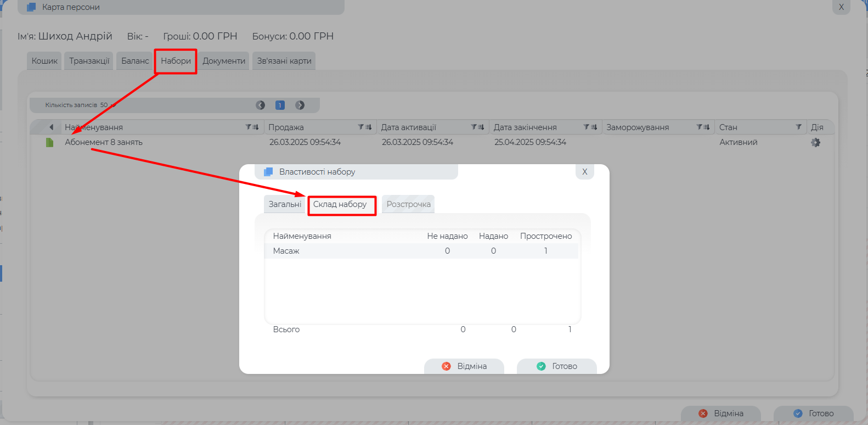The height and width of the screenshot is (425, 868).
Task: Switch to the Зв'язані карти tab
Action: coord(284,61)
